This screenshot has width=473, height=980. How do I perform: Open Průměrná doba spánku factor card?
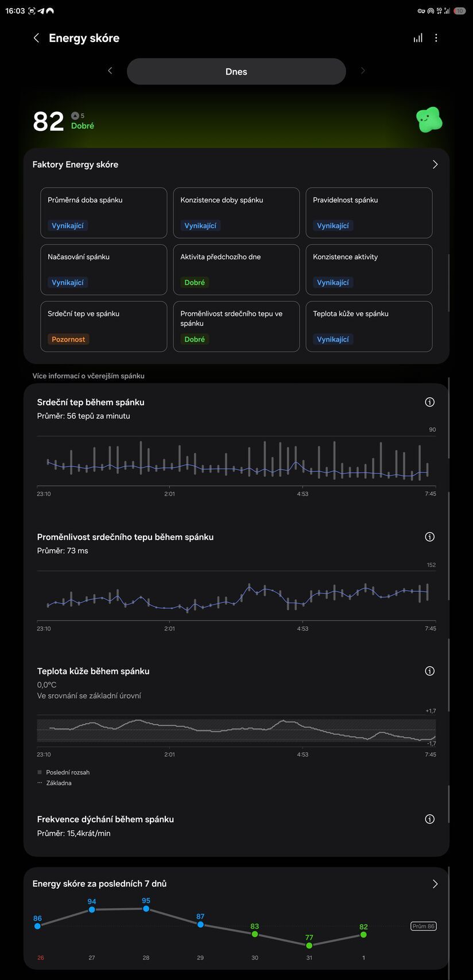(104, 213)
